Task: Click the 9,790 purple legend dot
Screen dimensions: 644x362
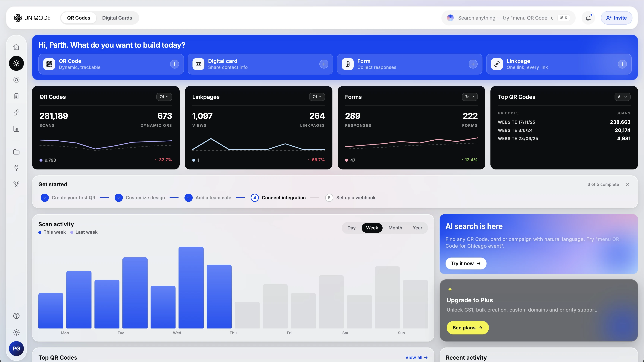Action: [41, 160]
